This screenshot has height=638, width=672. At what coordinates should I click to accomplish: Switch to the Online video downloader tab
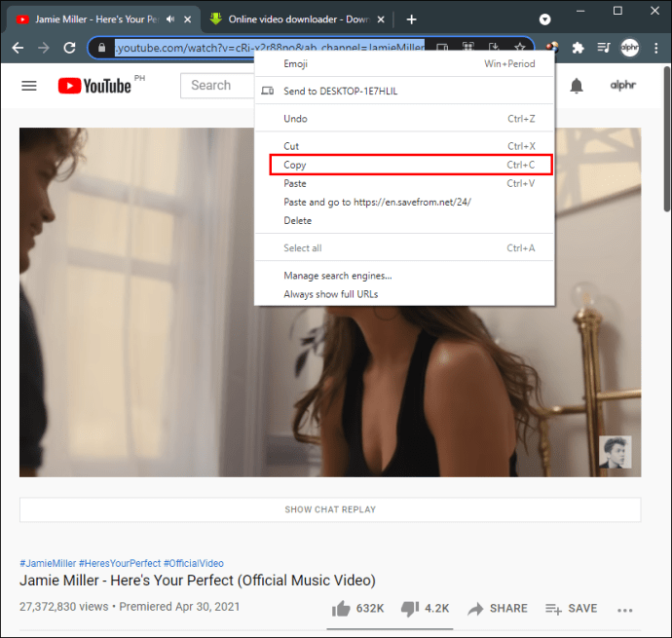(297, 19)
